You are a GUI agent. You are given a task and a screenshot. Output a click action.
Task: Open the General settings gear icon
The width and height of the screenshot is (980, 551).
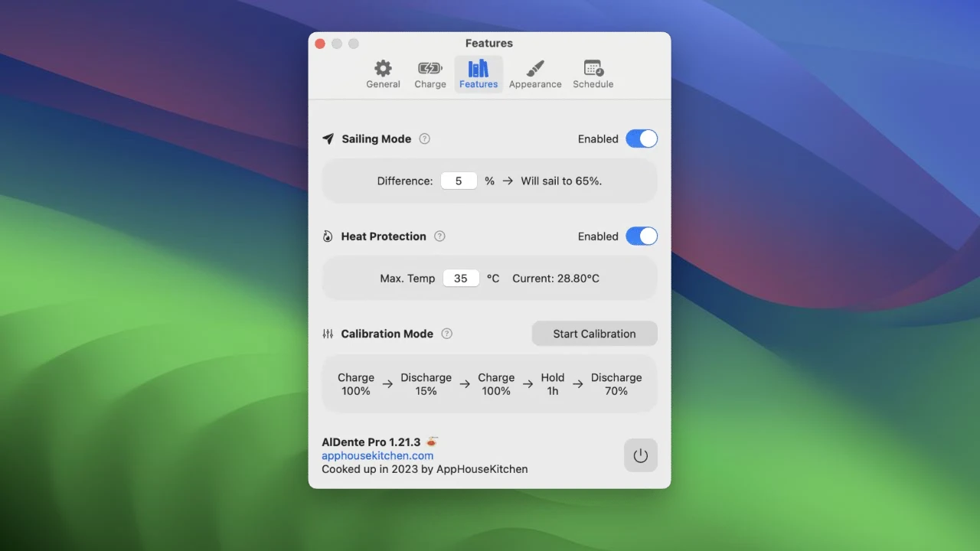pyautogui.click(x=383, y=67)
